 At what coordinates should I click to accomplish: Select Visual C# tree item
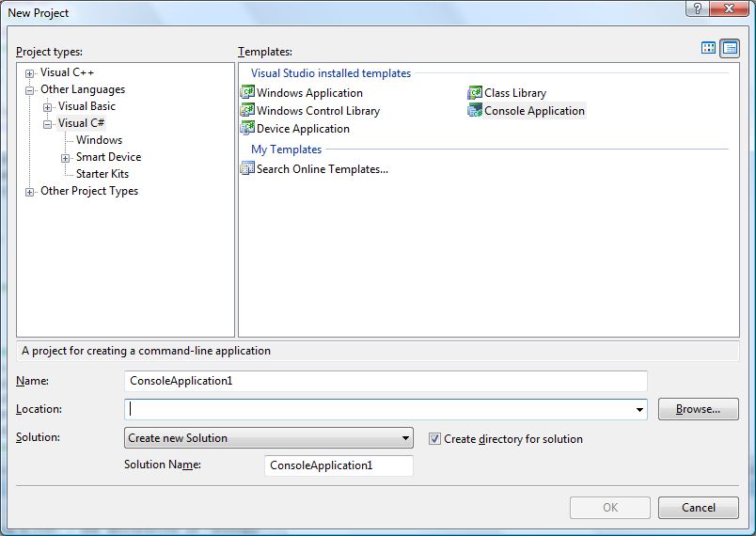click(x=81, y=123)
